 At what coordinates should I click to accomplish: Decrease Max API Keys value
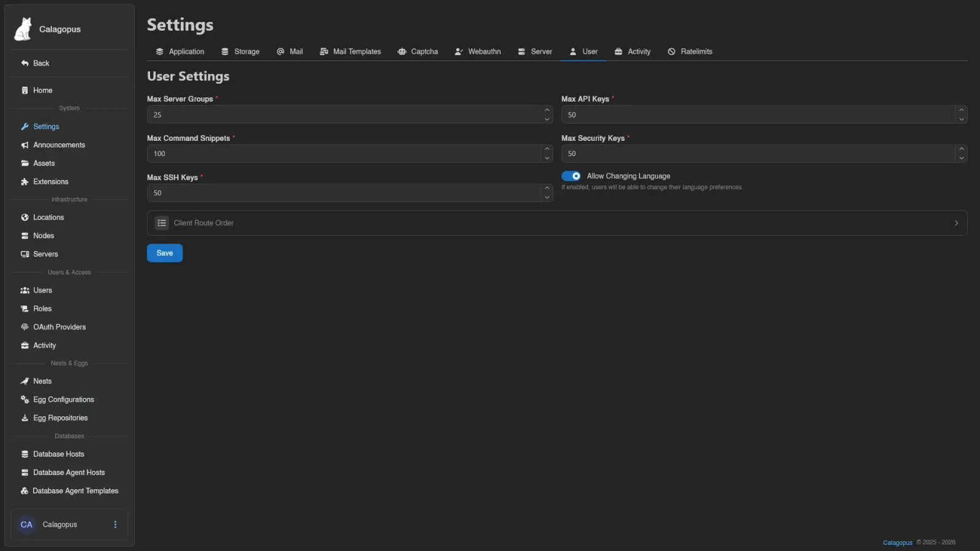(962, 119)
